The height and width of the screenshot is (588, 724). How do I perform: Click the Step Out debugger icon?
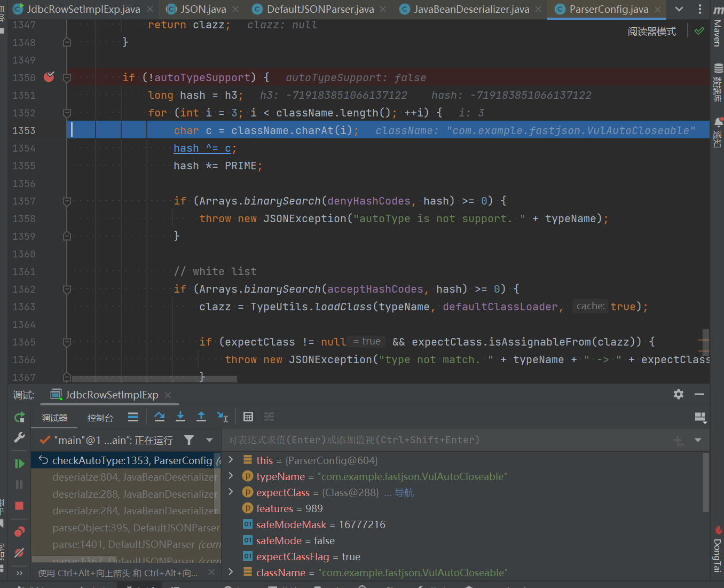pyautogui.click(x=201, y=417)
